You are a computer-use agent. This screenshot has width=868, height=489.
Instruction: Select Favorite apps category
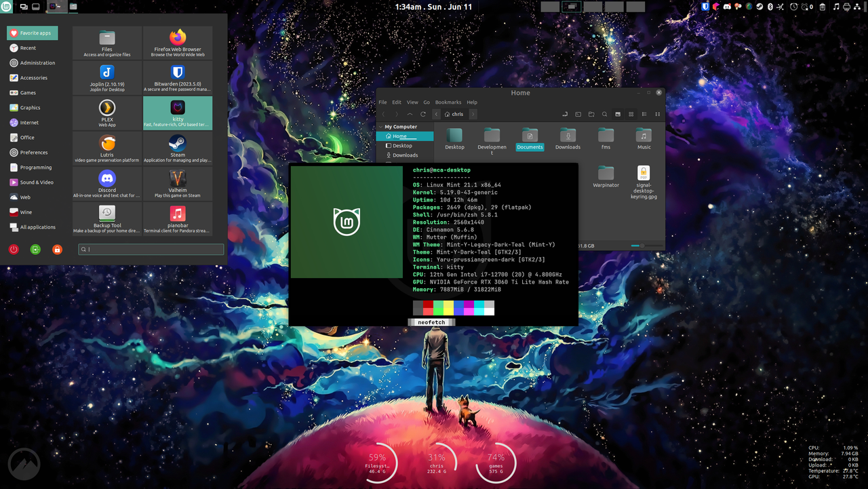point(33,33)
